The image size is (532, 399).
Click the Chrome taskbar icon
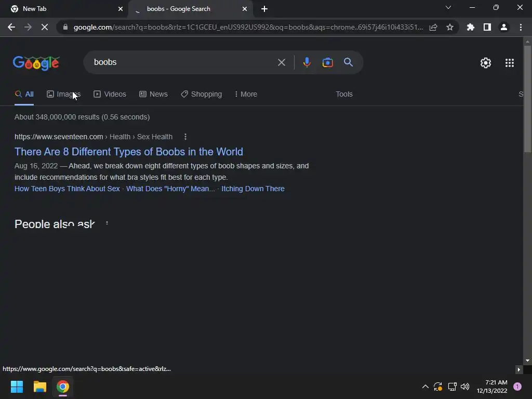pos(63,387)
